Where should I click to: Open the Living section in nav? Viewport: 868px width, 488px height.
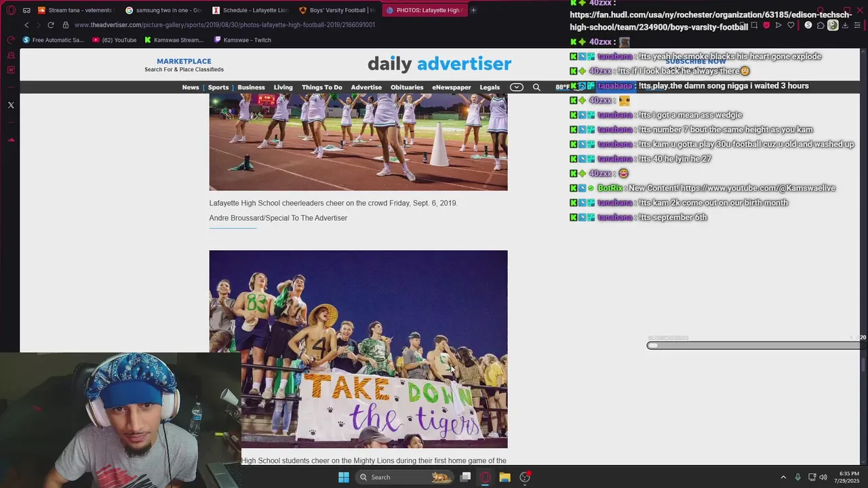pos(283,87)
